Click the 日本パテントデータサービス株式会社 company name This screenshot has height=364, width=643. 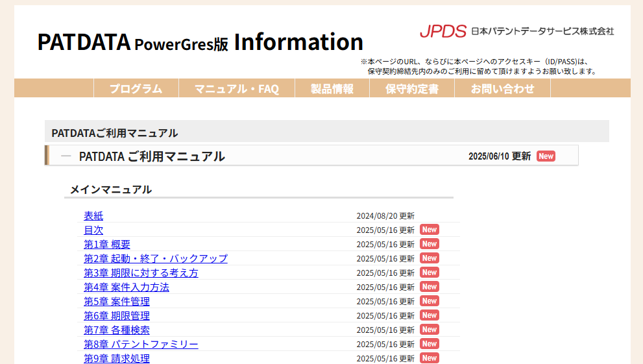tap(542, 31)
